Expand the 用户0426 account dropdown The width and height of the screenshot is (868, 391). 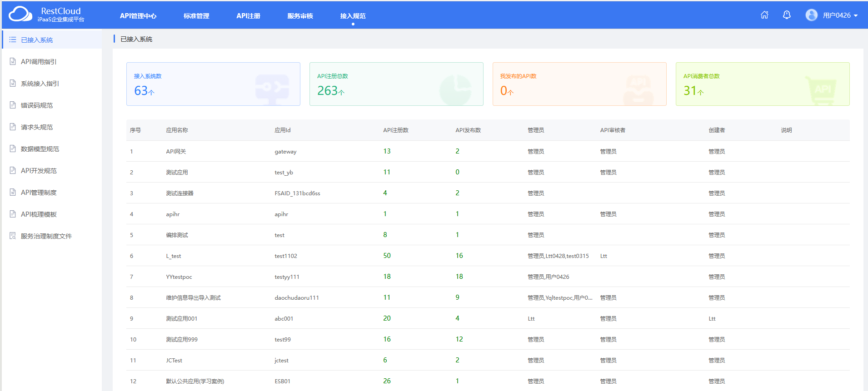tap(840, 15)
